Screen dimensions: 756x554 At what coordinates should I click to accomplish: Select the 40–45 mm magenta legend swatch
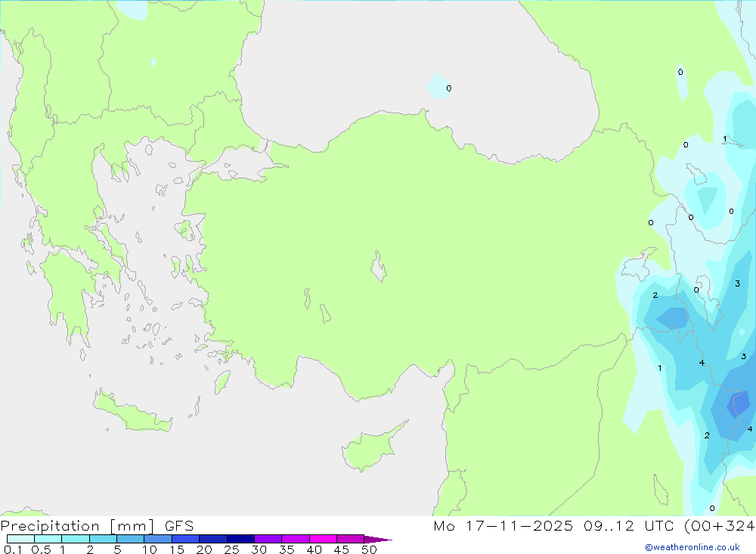click(323, 539)
